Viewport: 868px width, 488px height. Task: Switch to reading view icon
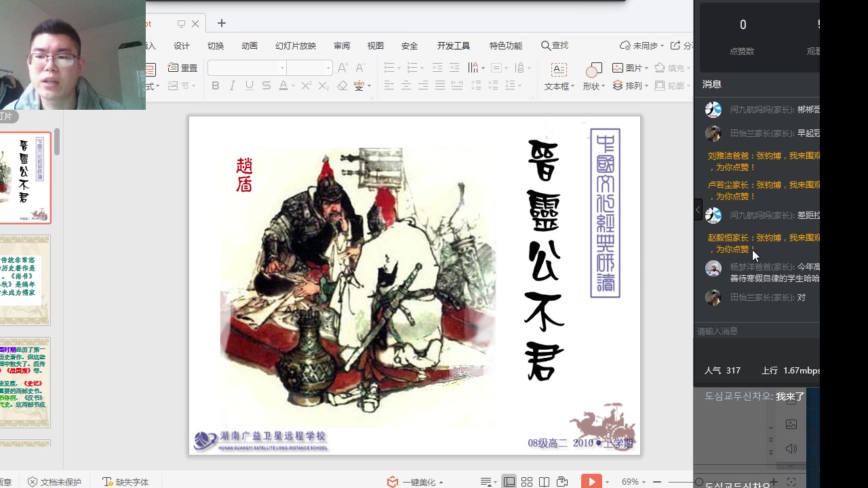click(x=544, y=482)
